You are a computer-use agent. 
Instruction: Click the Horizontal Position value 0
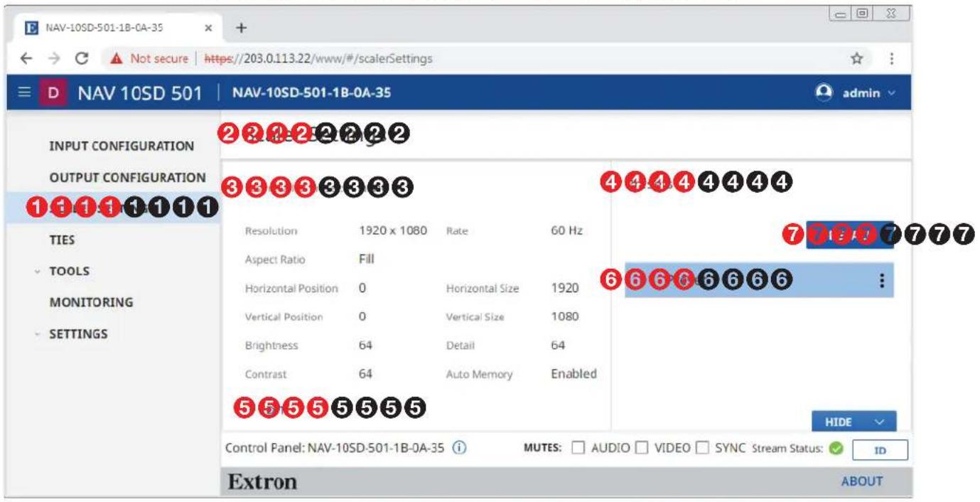362,288
